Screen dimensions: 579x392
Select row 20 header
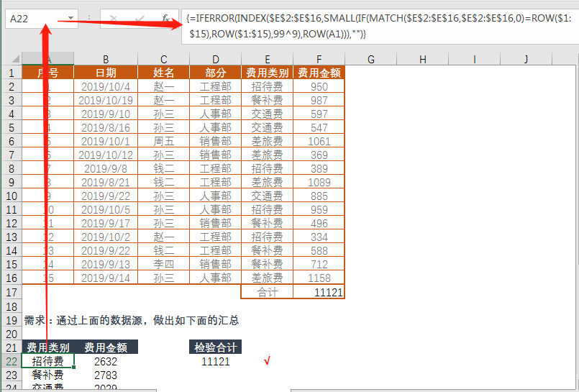point(11,334)
